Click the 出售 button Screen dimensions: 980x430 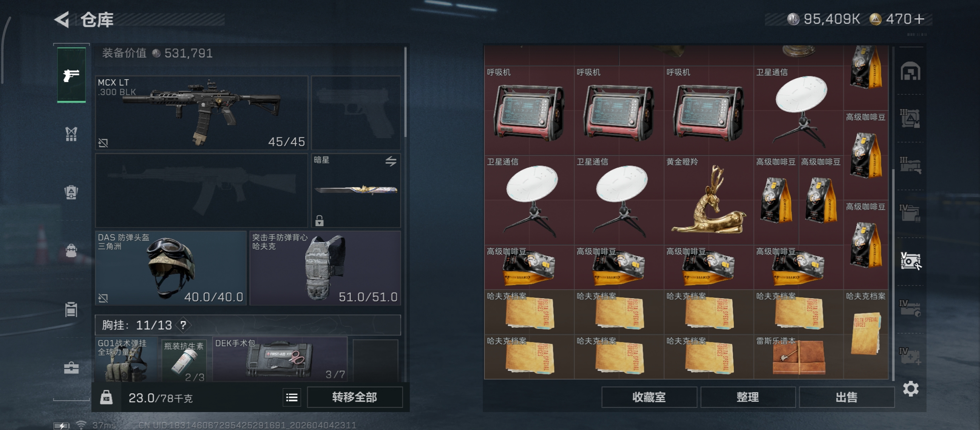(x=847, y=397)
